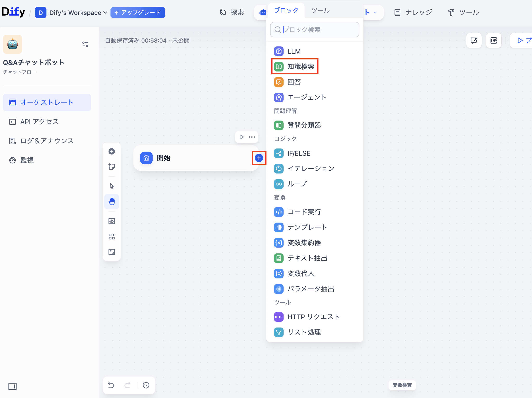Run the 開始 node with play icon

pos(241,137)
